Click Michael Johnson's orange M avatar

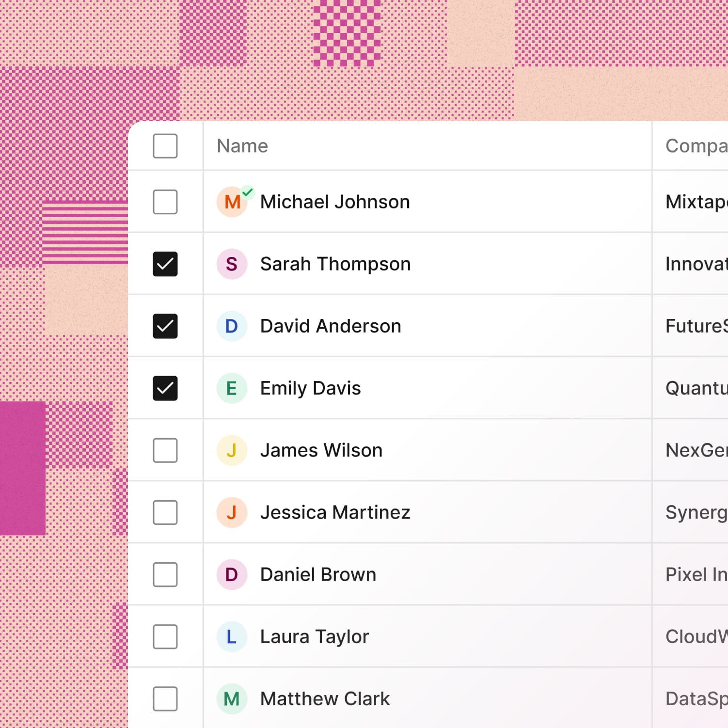coord(231,202)
